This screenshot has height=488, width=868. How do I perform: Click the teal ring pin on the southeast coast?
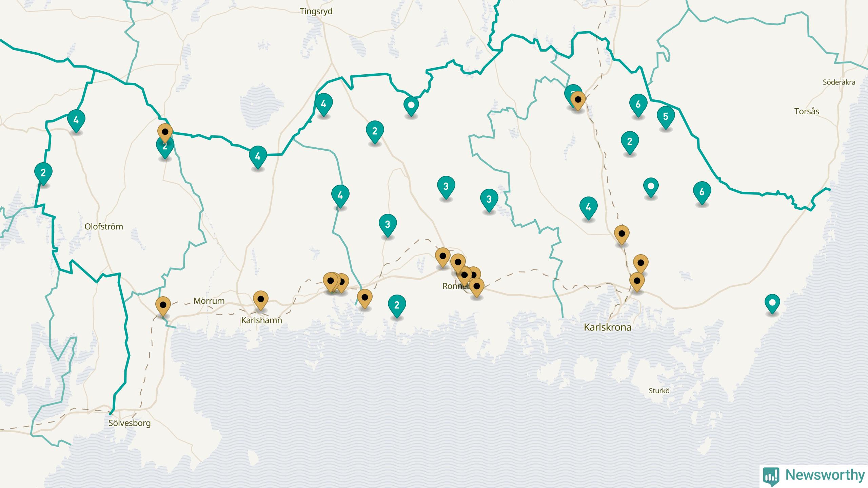coord(772,302)
